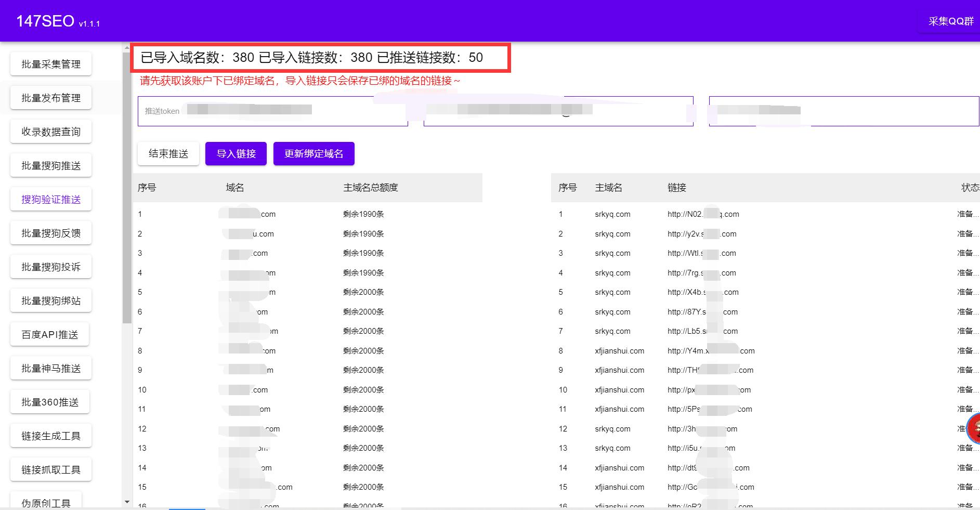Click the 更新绑定域名 button
This screenshot has height=510, width=980.
pos(313,153)
